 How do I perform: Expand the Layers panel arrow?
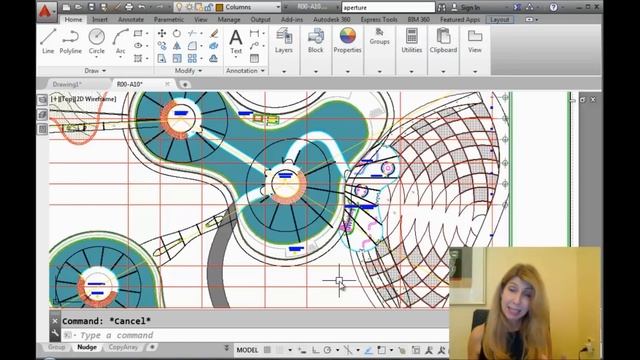pyautogui.click(x=284, y=71)
